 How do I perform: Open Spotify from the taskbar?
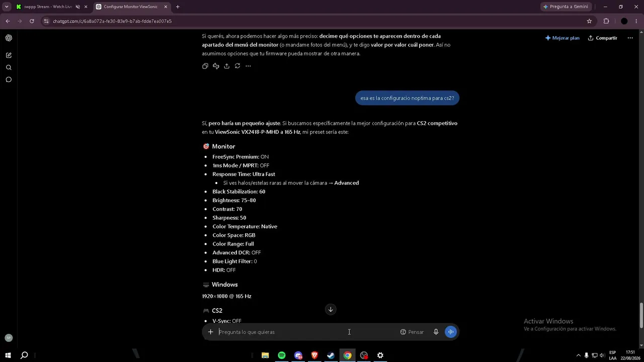pos(282,355)
